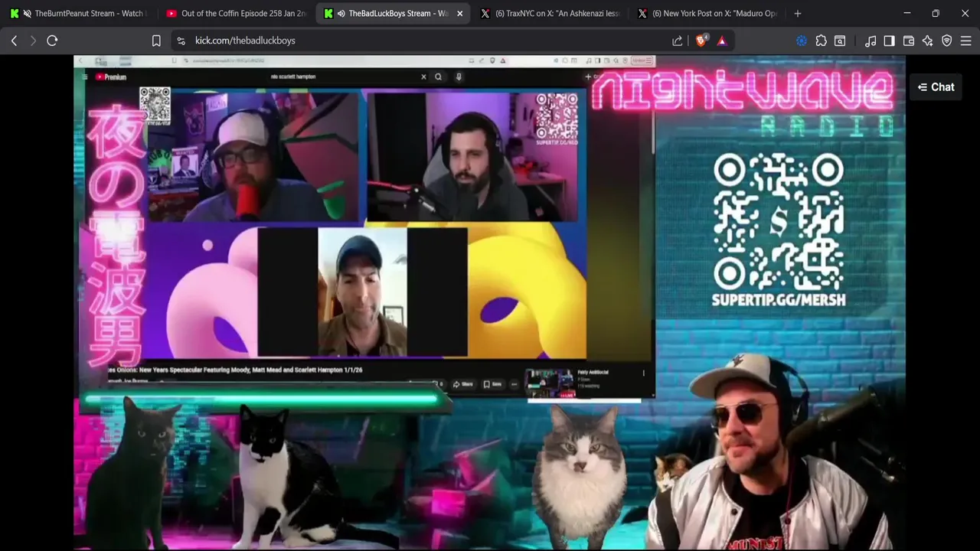Switch to the TraxNYC on X tab
This screenshot has width=980, height=551.
(550, 13)
